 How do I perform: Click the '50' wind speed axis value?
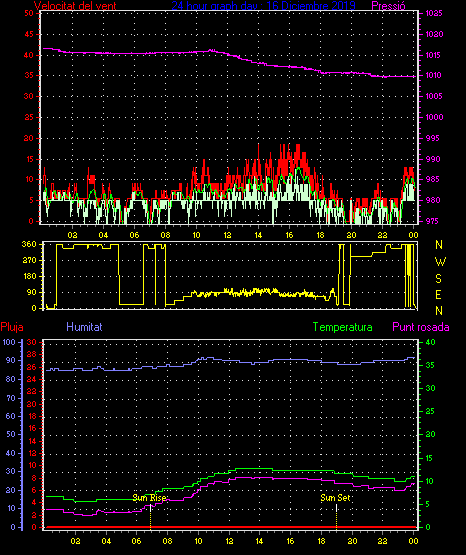(29, 13)
